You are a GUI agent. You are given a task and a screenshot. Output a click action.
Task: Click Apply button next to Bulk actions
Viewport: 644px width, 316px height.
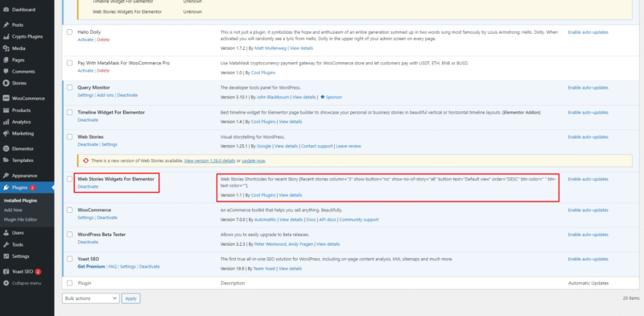(131, 298)
